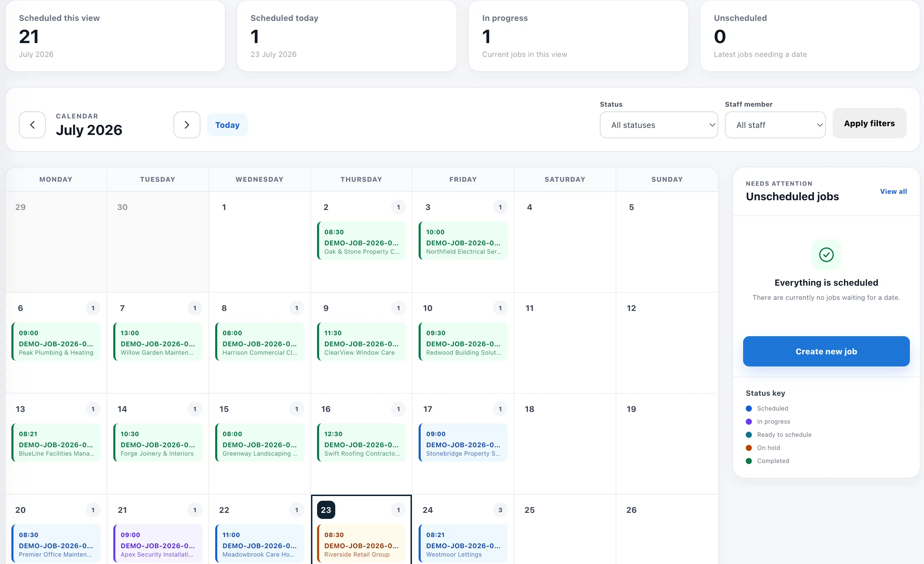Select day 1 Wednesday cell
This screenshot has width=924, height=564.
[260, 242]
